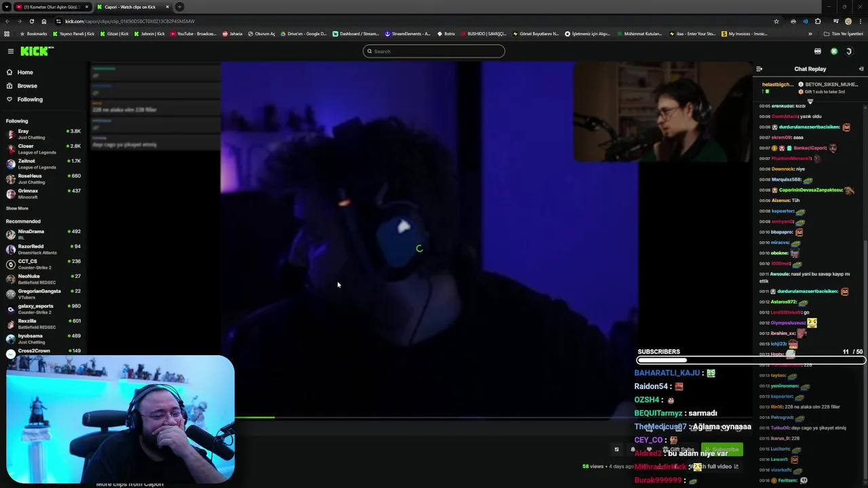
Task: Open recommended channel Rexzilla
Action: pyautogui.click(x=43, y=323)
